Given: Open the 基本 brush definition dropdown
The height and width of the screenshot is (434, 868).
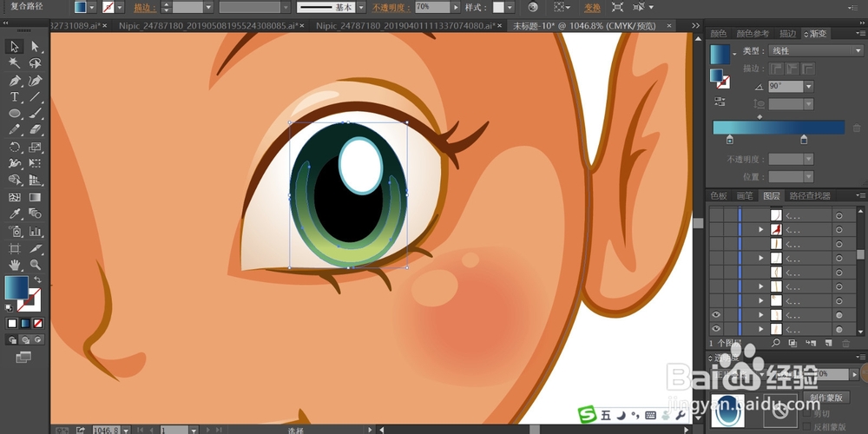Looking at the screenshot, I should point(361,7).
